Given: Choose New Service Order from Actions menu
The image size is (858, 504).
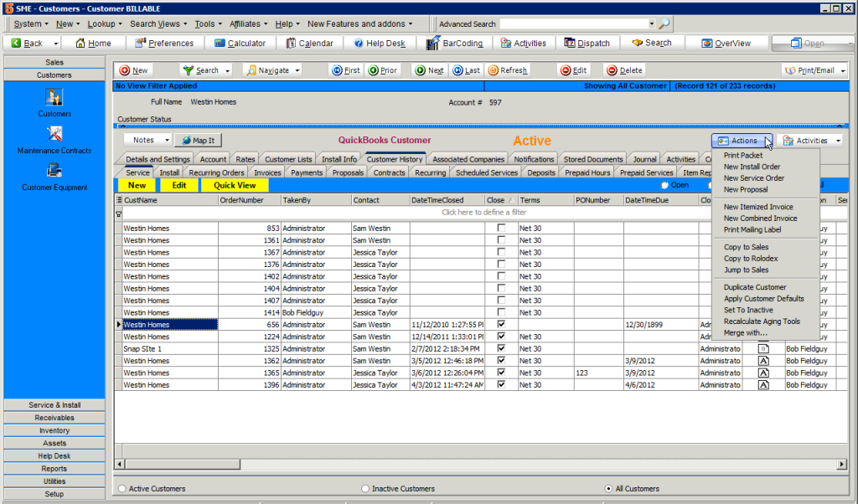Looking at the screenshot, I should [x=753, y=178].
